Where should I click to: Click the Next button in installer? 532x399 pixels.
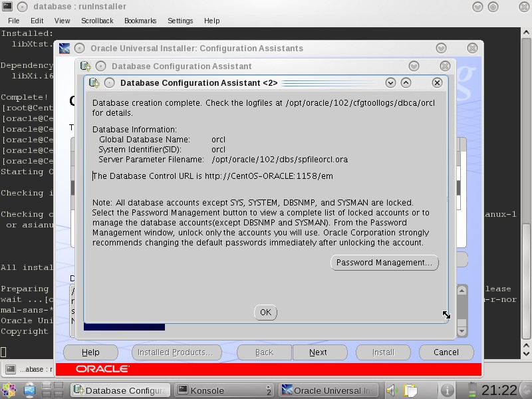tap(319, 352)
